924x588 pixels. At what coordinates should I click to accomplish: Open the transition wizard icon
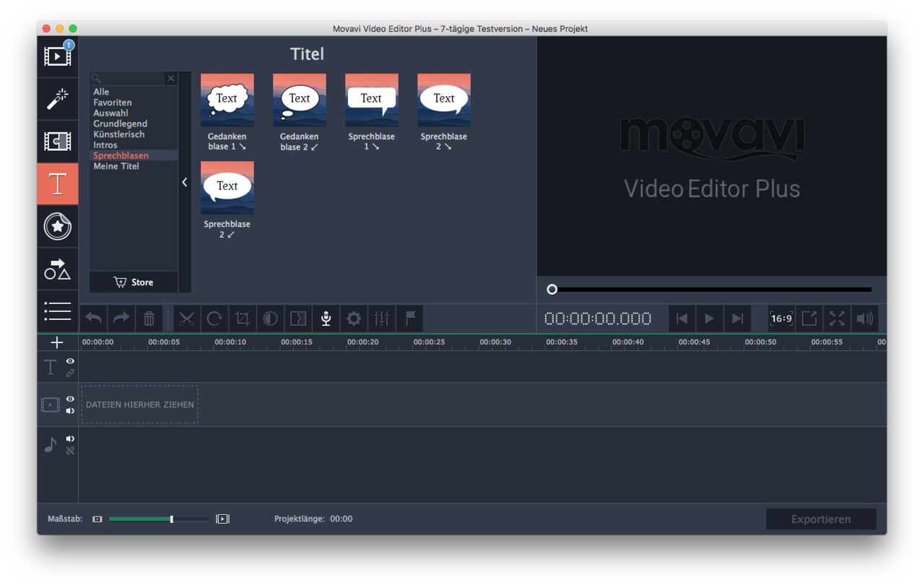298,319
